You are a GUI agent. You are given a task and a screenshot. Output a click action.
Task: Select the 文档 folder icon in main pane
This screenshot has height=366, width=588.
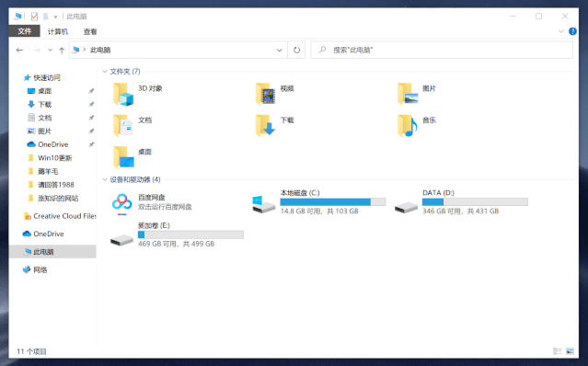tap(123, 125)
